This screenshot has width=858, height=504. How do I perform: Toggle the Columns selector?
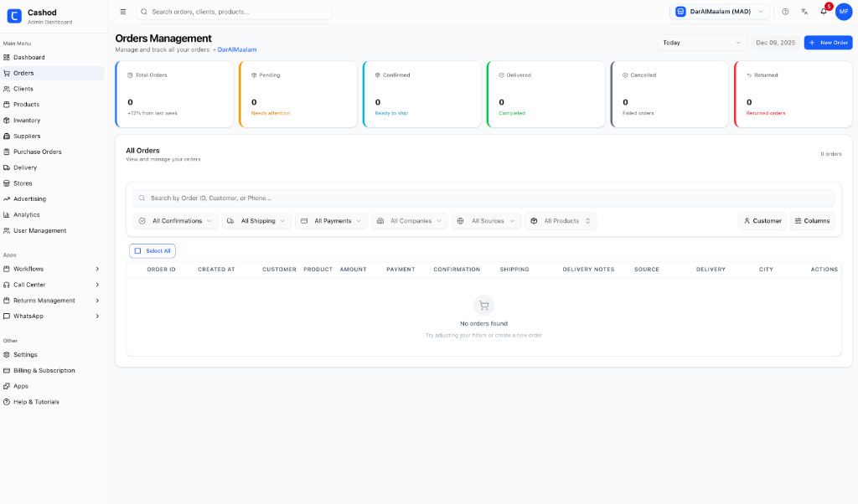point(810,220)
